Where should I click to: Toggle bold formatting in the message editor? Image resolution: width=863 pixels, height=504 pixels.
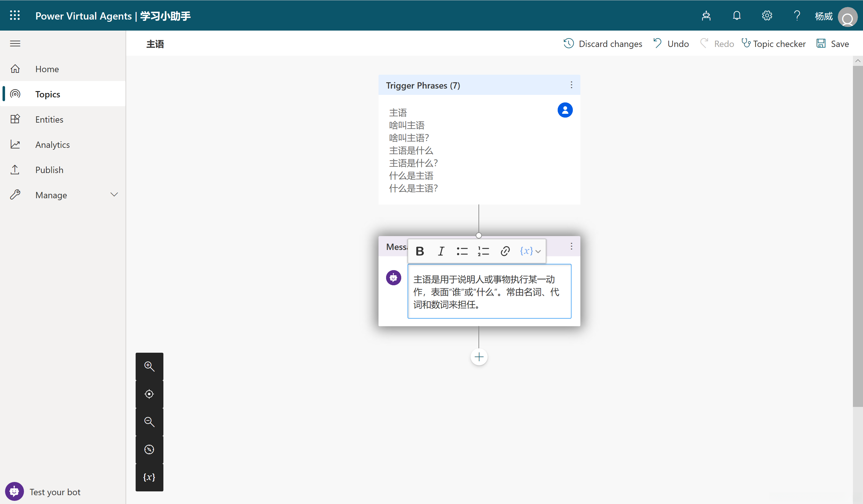pos(420,251)
